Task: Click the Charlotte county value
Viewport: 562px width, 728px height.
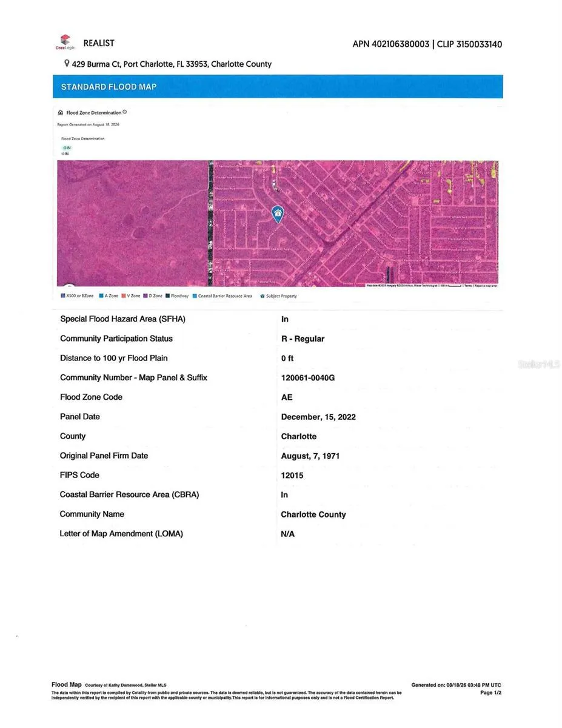Action: (299, 436)
